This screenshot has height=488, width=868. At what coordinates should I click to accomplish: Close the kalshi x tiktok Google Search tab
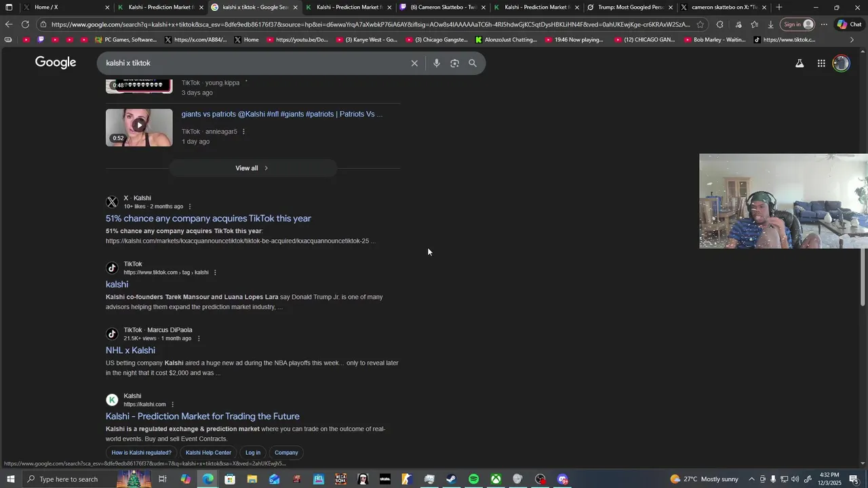click(x=296, y=7)
